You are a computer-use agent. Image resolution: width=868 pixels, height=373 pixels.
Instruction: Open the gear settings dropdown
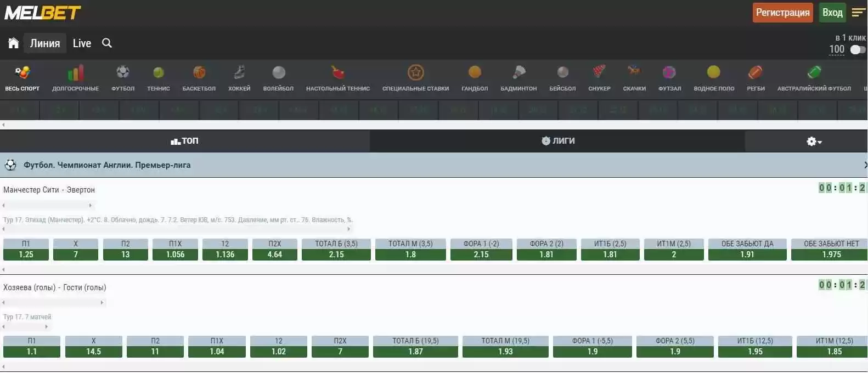pyautogui.click(x=814, y=142)
